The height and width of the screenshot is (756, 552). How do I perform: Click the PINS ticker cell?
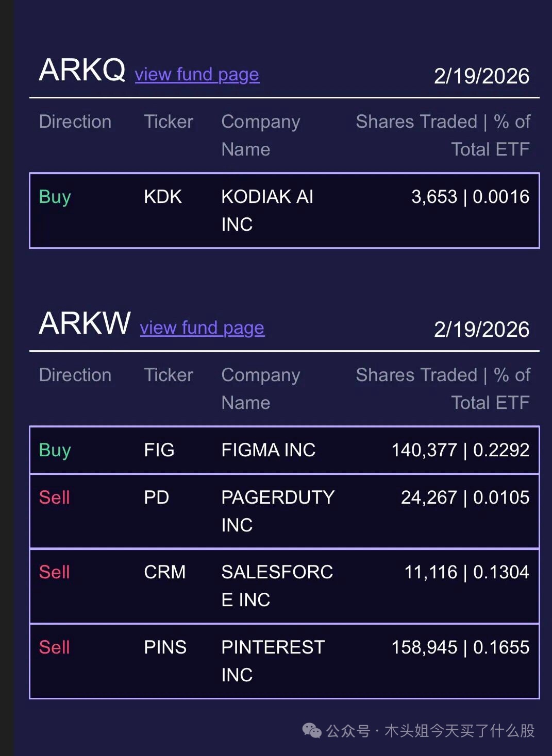[165, 647]
